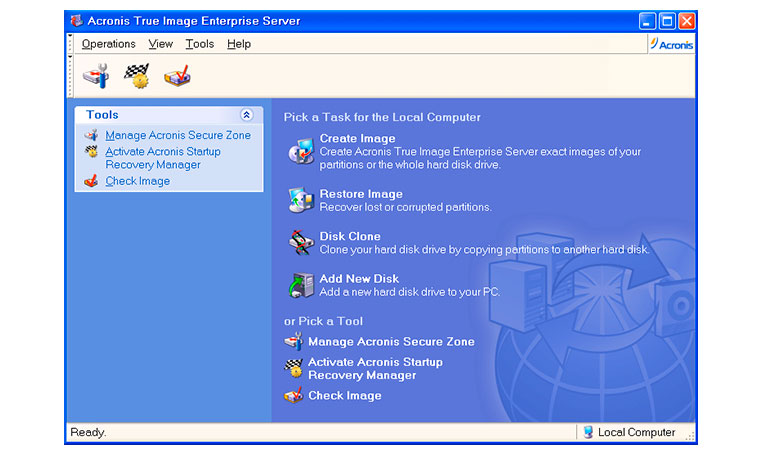Click the 'Tools' sidebar panel header
Screen dimensions: 760x453
point(169,115)
